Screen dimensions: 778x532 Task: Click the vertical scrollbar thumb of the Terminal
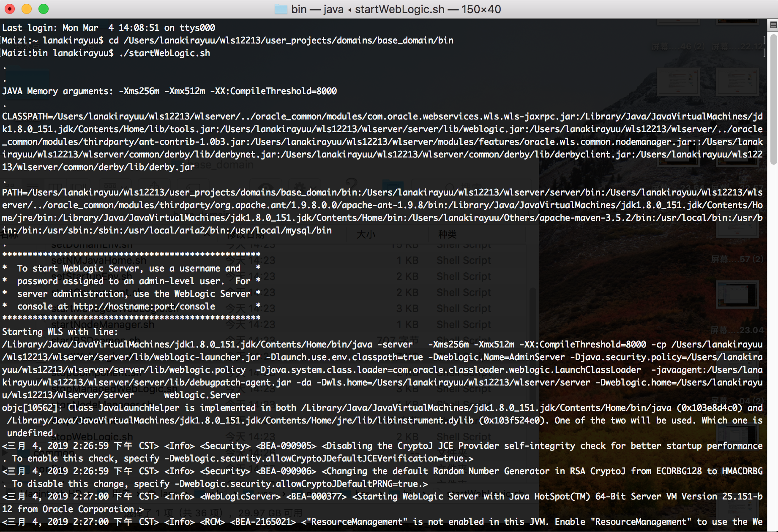point(773,99)
